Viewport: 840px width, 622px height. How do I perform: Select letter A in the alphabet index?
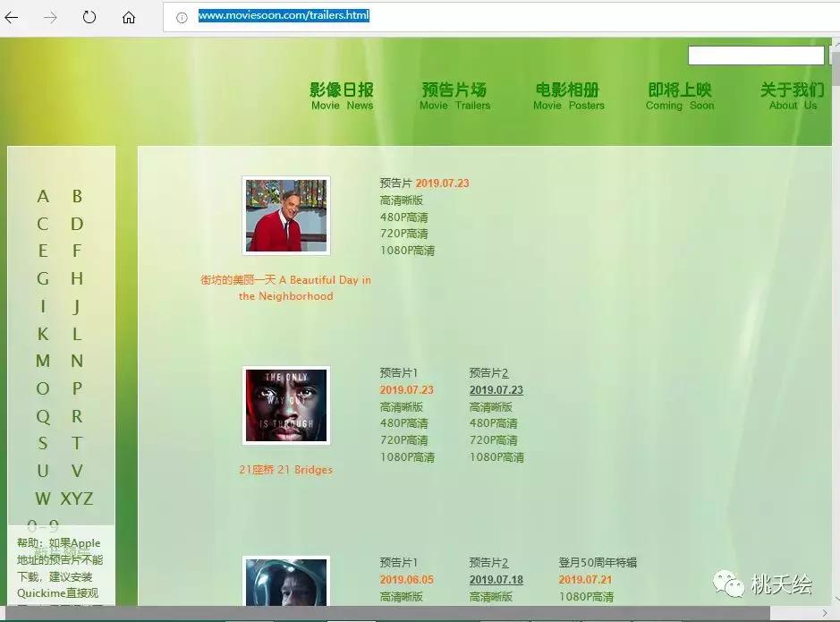pos(42,196)
